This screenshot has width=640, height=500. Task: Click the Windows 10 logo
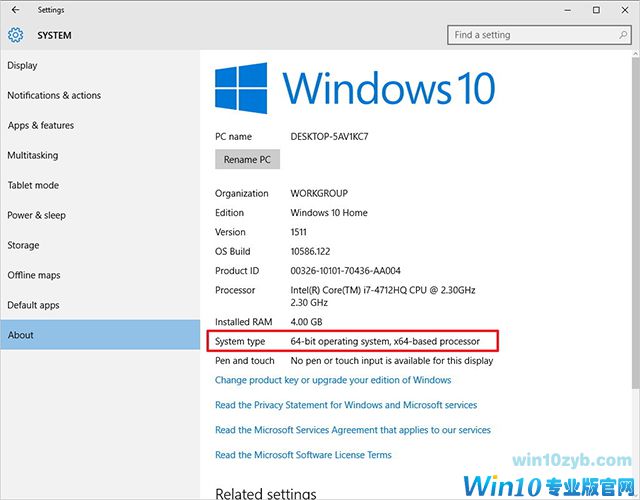[355, 88]
